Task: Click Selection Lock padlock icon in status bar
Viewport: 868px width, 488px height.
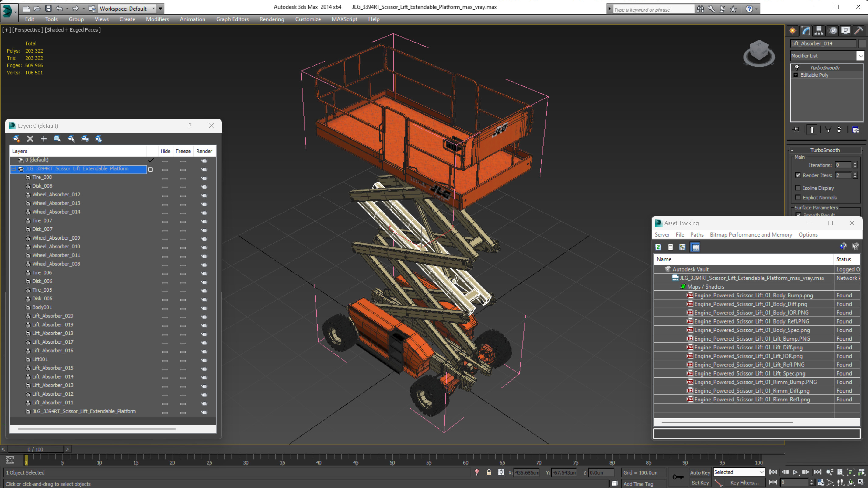Action: 489,472
